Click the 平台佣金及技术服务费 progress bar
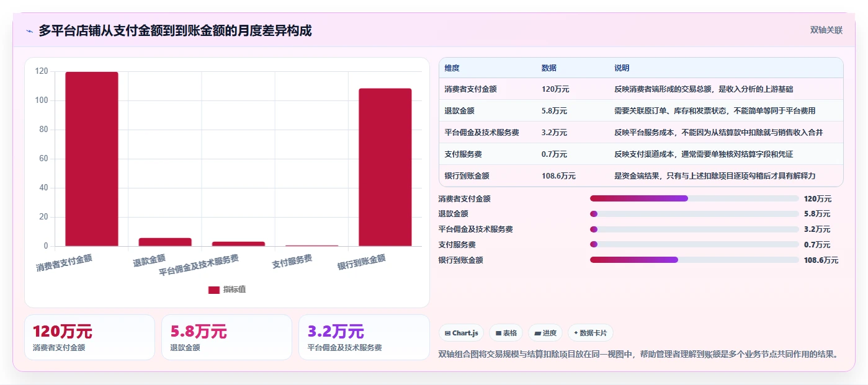 pyautogui.click(x=694, y=229)
